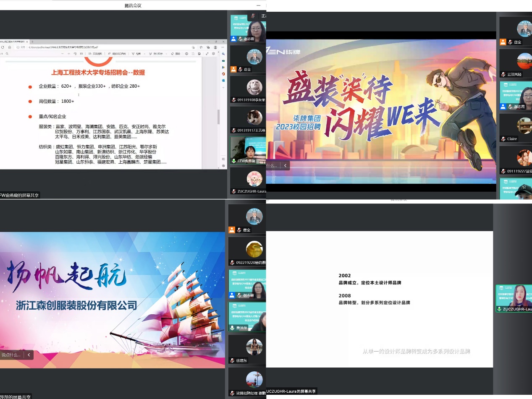Select participant 091119227 avatar tile
The width and height of the screenshot is (532, 399).
coord(516,160)
